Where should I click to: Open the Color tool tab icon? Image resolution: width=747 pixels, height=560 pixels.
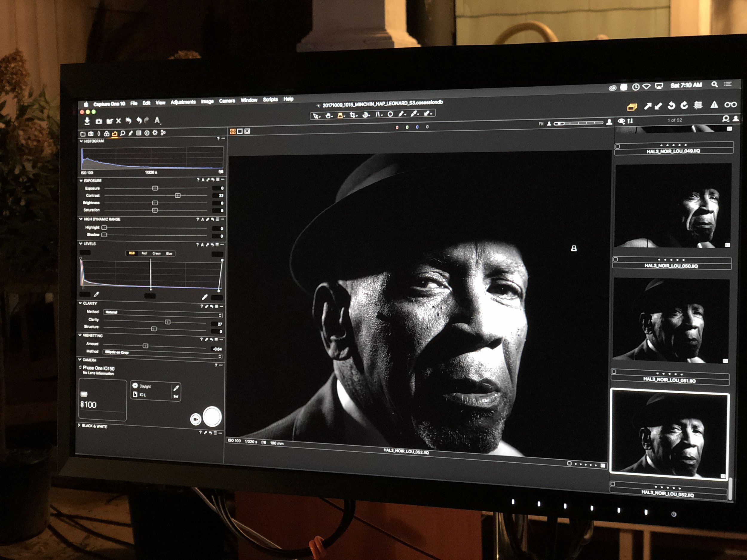(106, 133)
